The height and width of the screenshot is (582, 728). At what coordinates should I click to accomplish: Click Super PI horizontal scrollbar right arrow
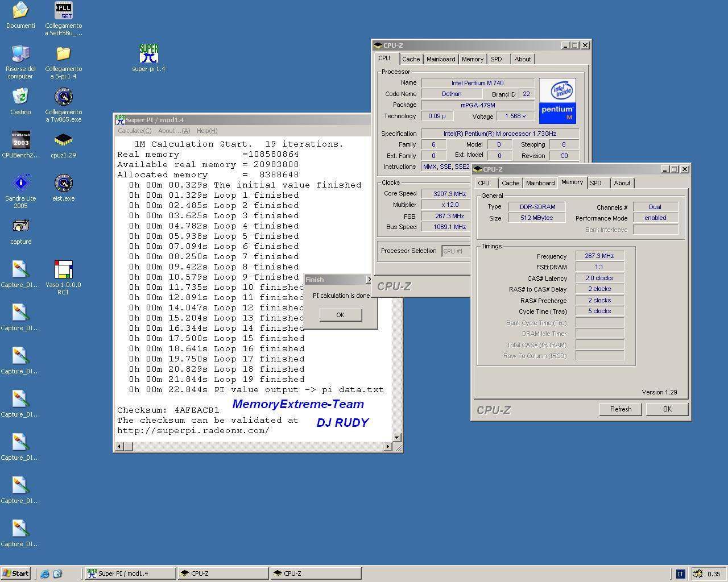point(388,447)
